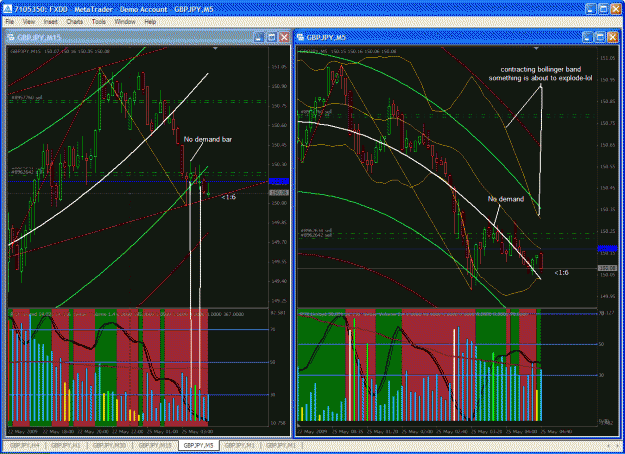625x454 pixels.
Task: Open the Charts menu
Action: click(75, 22)
